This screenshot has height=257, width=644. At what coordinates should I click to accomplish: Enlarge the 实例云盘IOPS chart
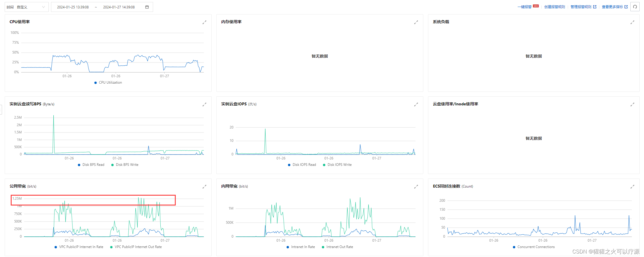[x=416, y=104]
